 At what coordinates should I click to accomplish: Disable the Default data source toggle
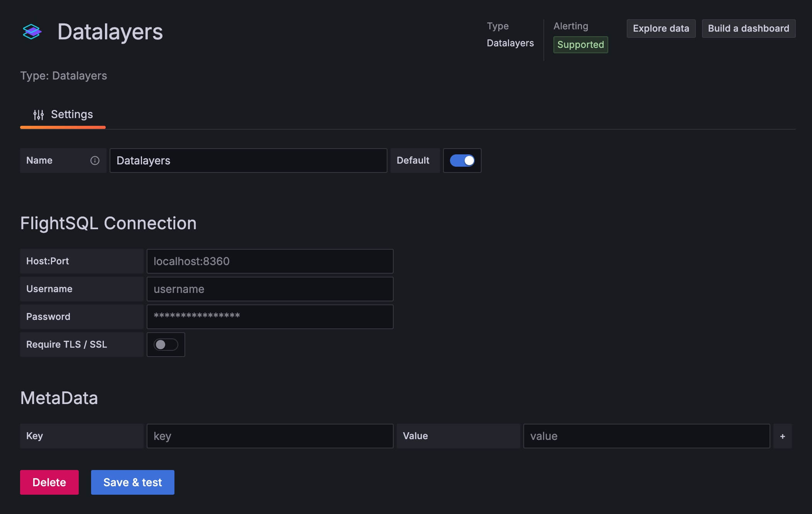pyautogui.click(x=462, y=161)
